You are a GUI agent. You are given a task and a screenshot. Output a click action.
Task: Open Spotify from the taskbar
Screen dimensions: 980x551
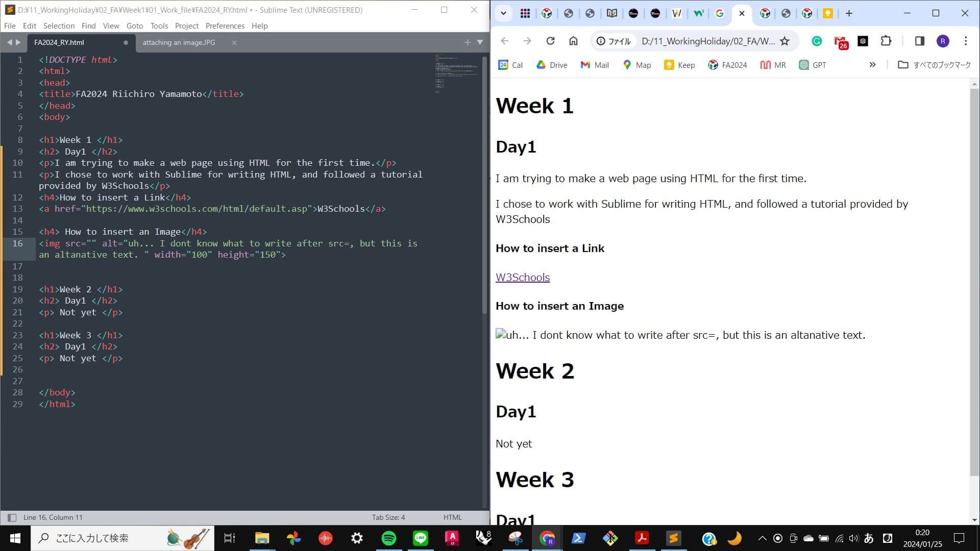coord(389,538)
